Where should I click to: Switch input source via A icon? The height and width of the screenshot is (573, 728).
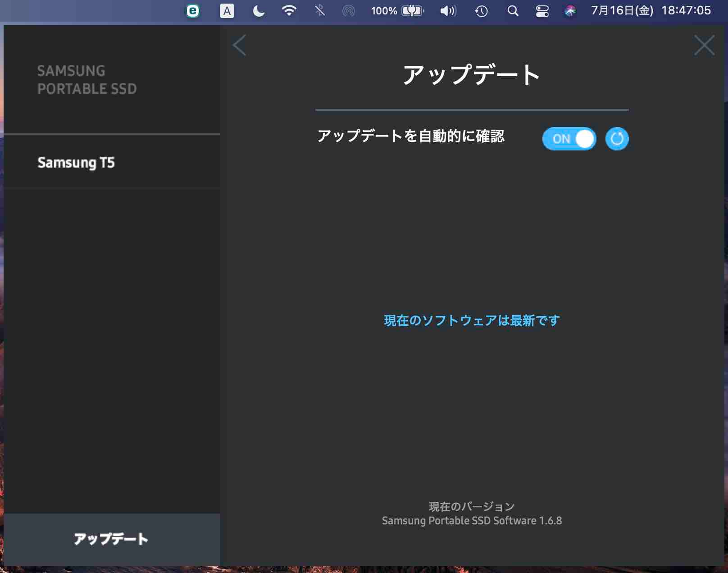click(x=227, y=11)
